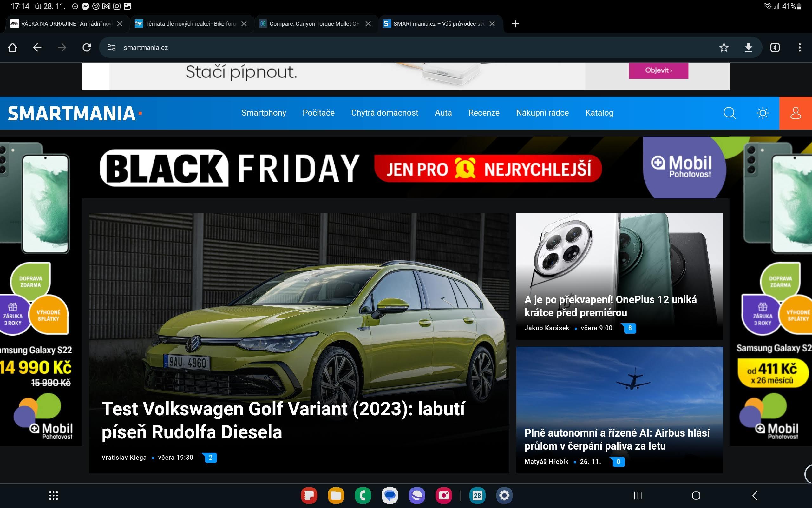The image size is (812, 508).
Task: Click Objevit button in top ad
Action: coord(658,70)
